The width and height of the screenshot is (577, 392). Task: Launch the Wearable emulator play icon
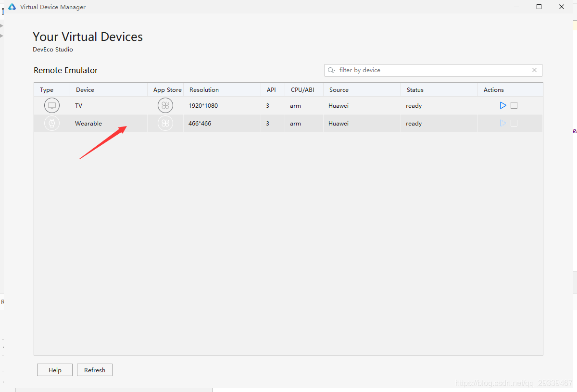click(x=503, y=123)
